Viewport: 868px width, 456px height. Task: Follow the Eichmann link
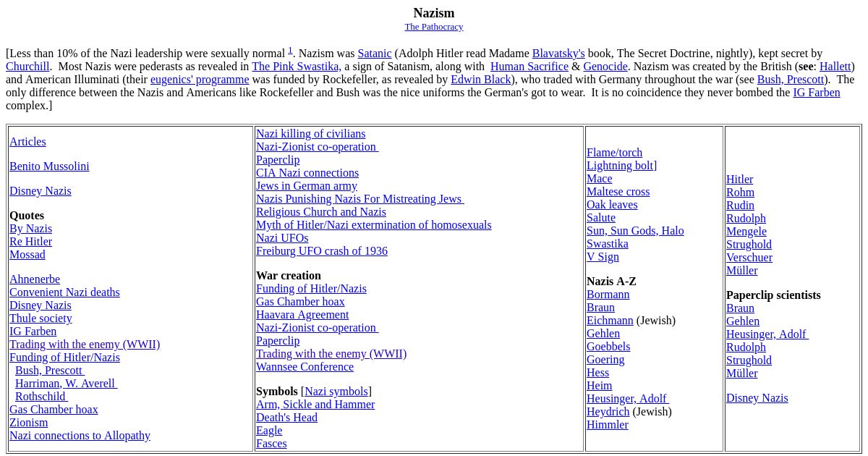(x=610, y=321)
